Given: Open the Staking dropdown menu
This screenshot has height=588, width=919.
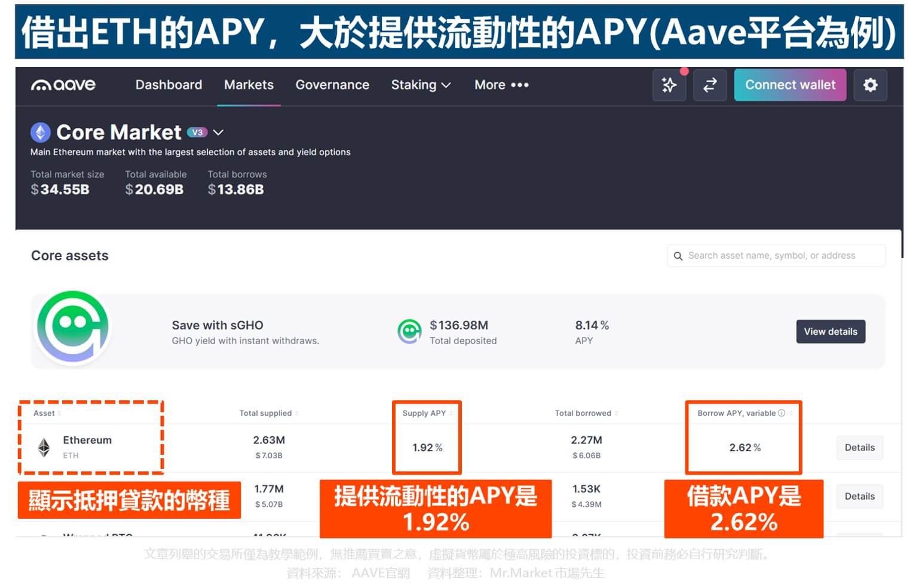Looking at the screenshot, I should pyautogui.click(x=421, y=85).
